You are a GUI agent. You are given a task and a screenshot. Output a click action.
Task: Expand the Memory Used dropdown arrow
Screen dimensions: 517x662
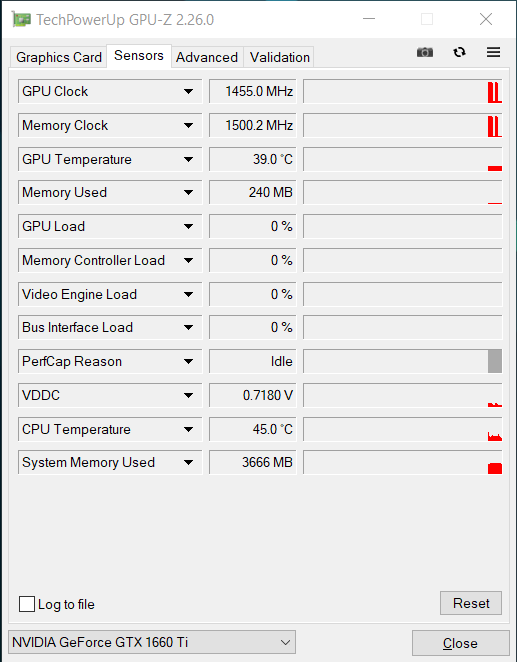click(x=188, y=193)
